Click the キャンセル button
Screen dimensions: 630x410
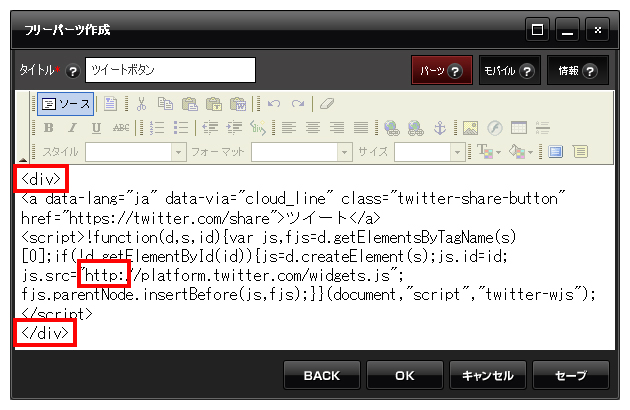click(488, 375)
